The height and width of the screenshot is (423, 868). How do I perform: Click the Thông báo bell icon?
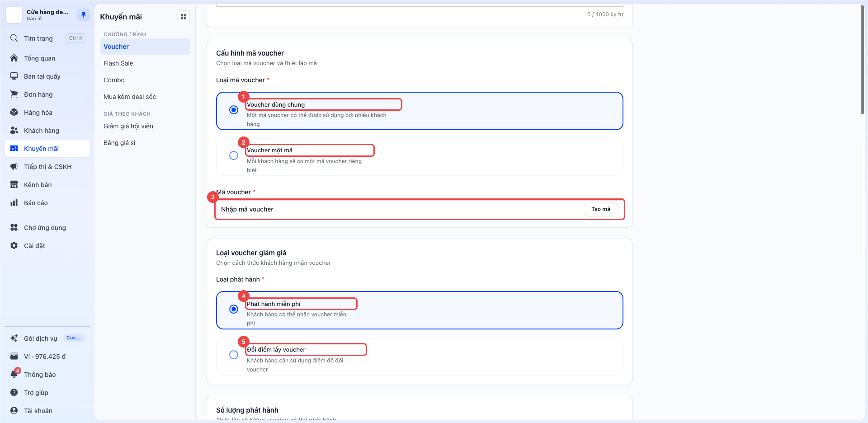[x=14, y=375]
